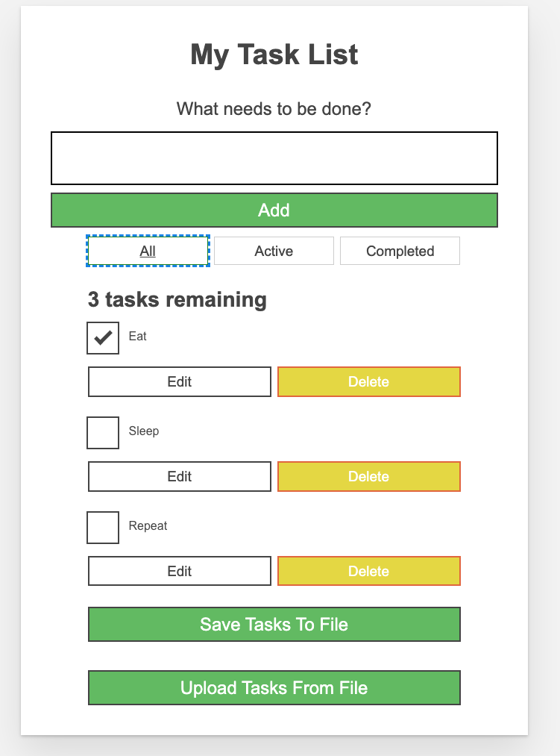
Task: Select the All filter view
Action: click(147, 251)
